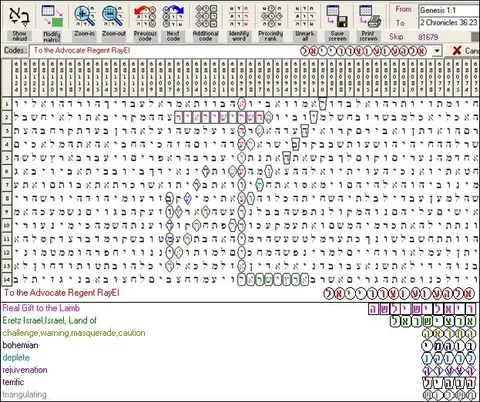Click the Show nikud Hebrew letters icon
This screenshot has width=480, height=402.
19,16
